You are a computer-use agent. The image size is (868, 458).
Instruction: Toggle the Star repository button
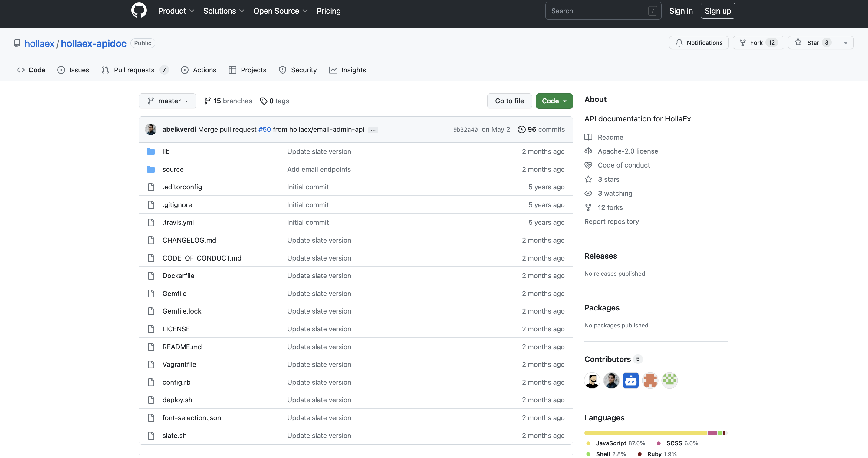pos(813,43)
